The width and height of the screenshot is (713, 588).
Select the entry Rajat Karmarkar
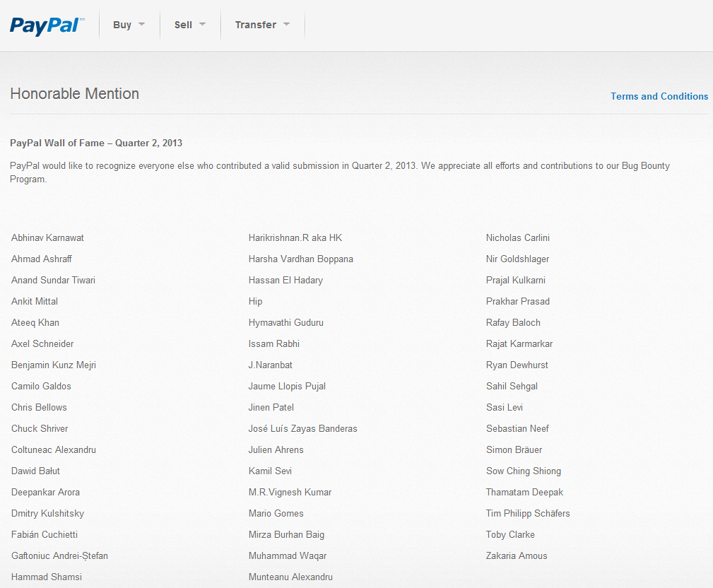point(519,343)
